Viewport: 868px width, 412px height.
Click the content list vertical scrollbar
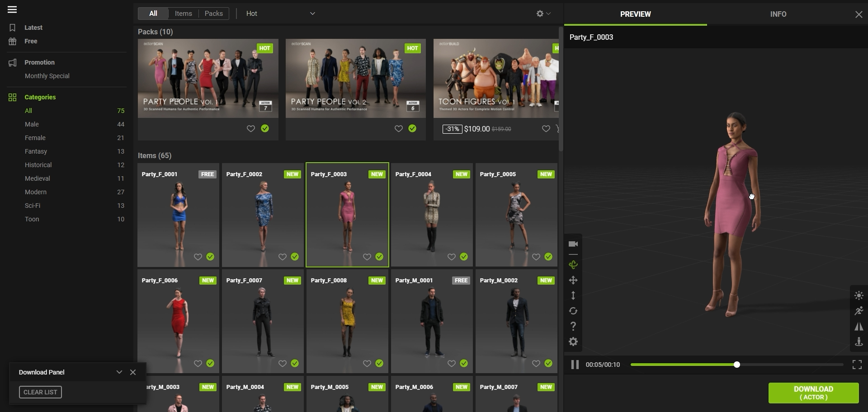tap(561, 89)
